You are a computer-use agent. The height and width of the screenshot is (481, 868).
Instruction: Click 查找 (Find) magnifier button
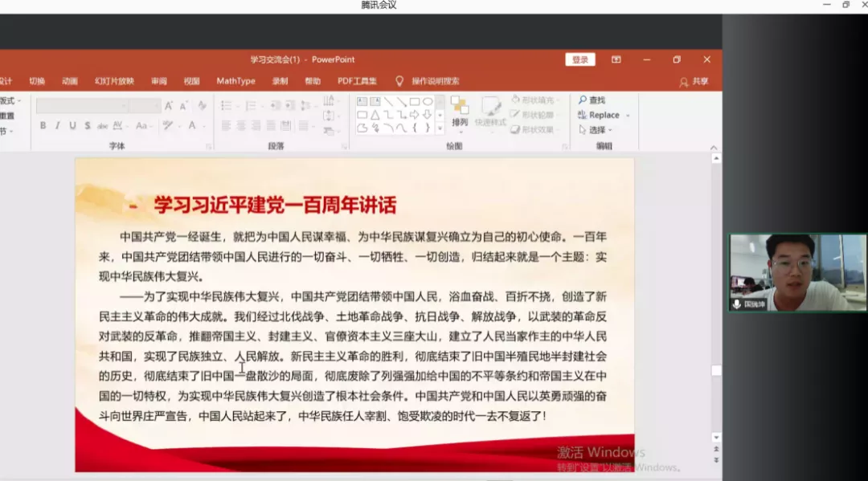(x=592, y=100)
